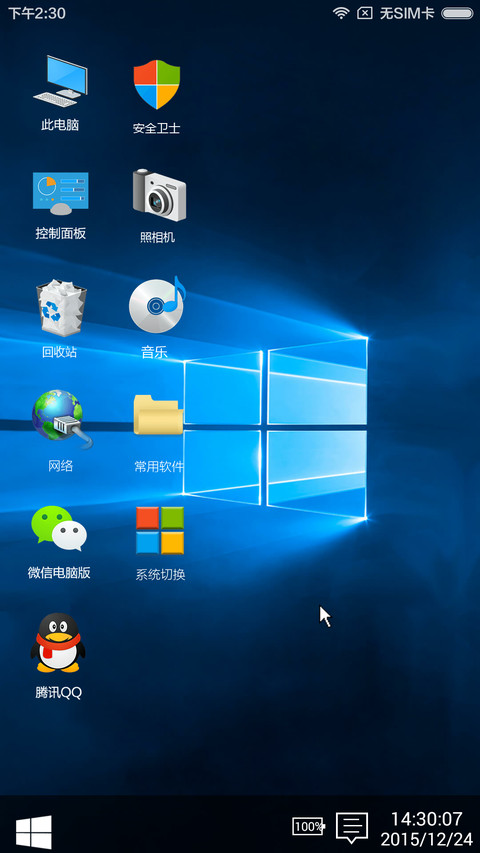Tap the Wi-Fi icon in status bar
480x853 pixels.
tap(341, 13)
